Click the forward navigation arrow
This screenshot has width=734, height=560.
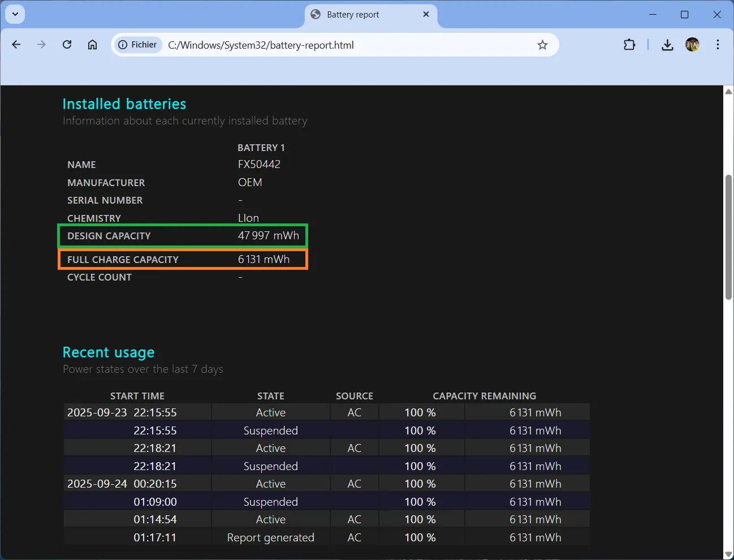tap(41, 45)
